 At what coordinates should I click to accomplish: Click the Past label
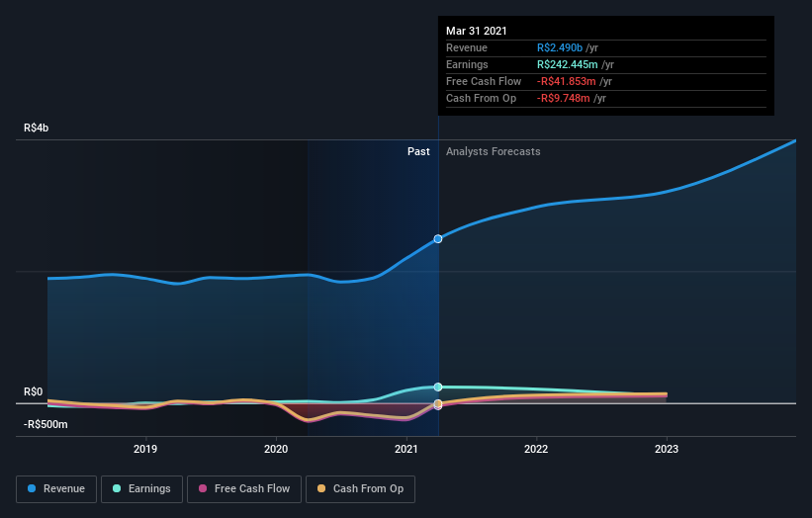tap(418, 151)
